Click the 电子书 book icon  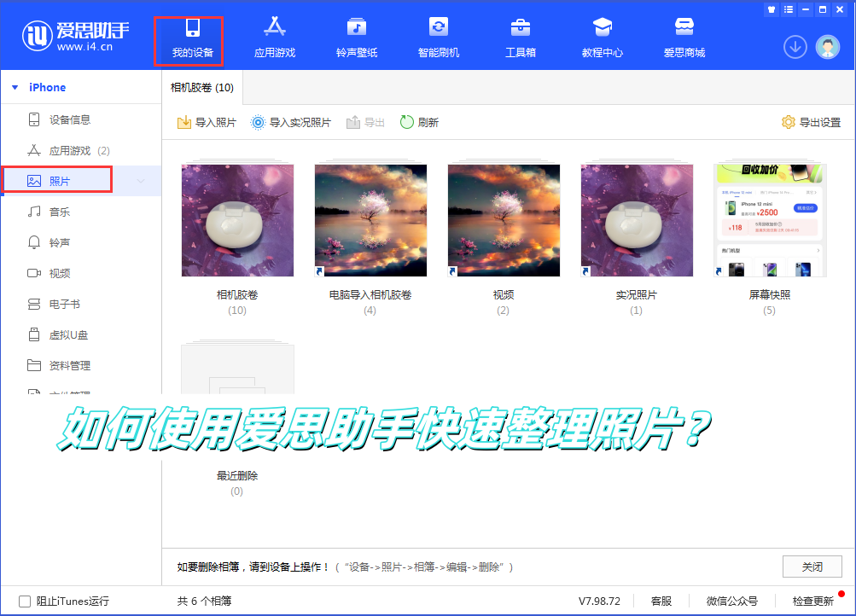pos(34,304)
